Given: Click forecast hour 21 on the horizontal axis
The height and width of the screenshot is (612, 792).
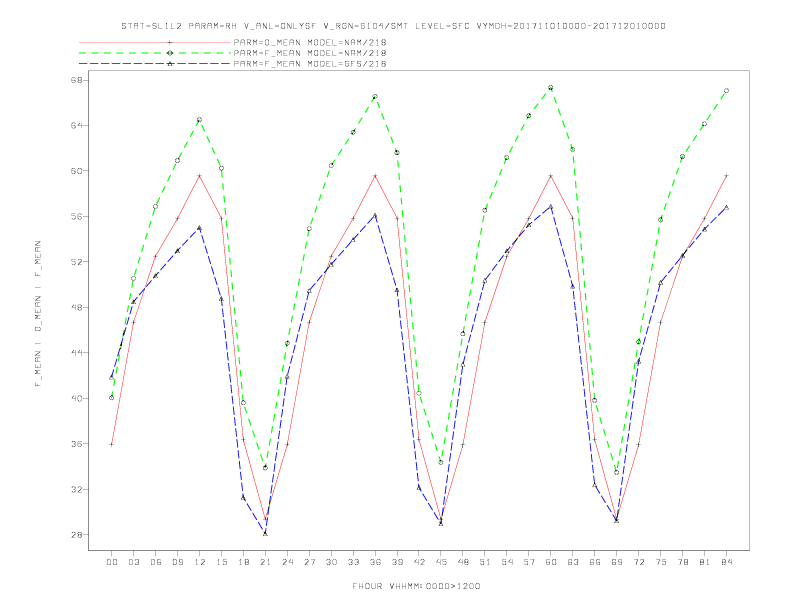Looking at the screenshot, I should point(266,562).
